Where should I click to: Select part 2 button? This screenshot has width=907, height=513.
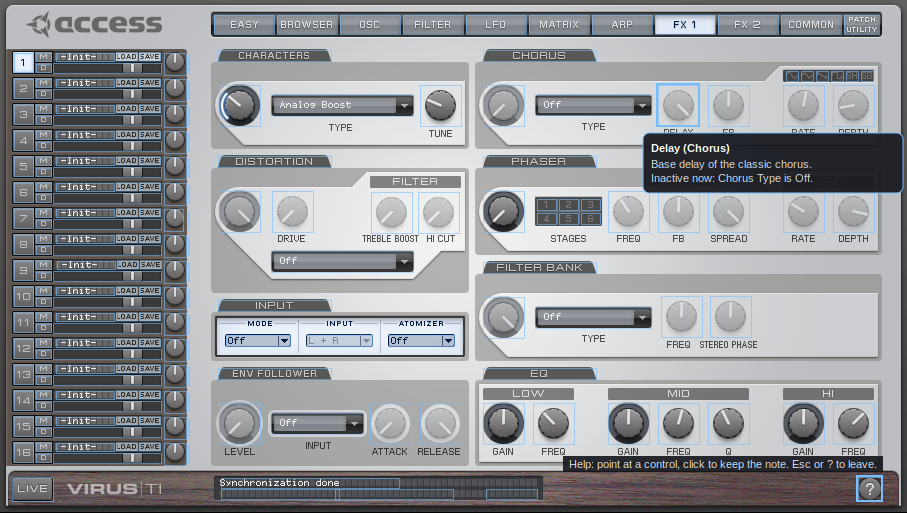point(23,88)
